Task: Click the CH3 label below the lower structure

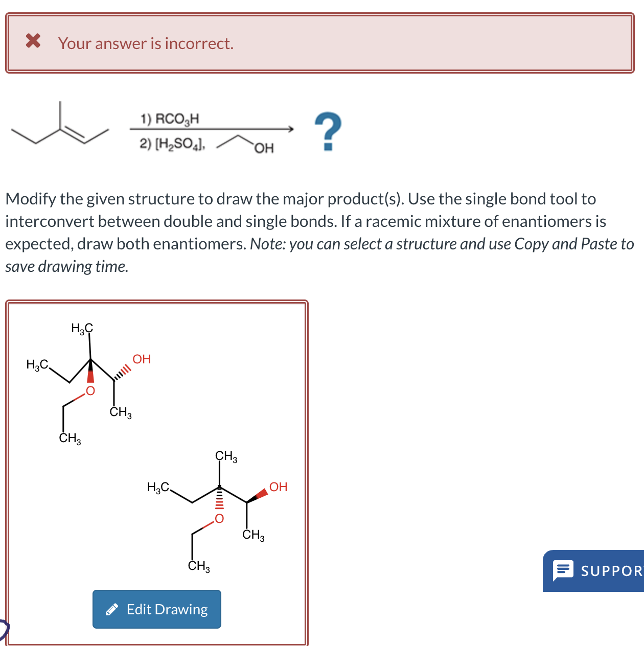Action: coord(197,567)
